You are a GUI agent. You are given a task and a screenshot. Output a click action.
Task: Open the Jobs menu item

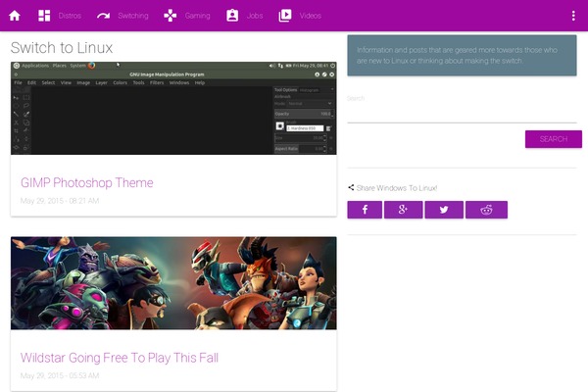255,16
